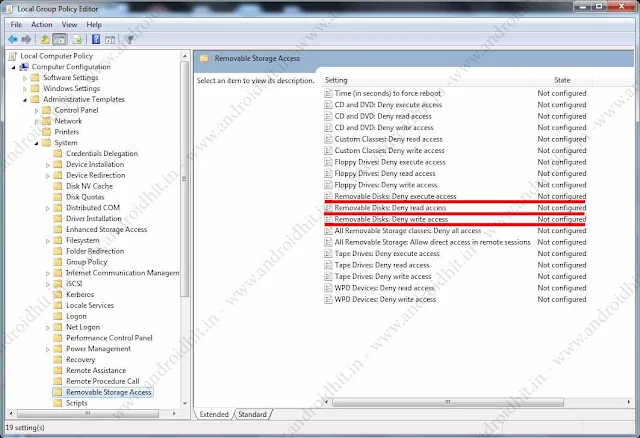Select Removable Disks: Deny write access policy
This screenshot has height=438, width=640.
pos(390,218)
